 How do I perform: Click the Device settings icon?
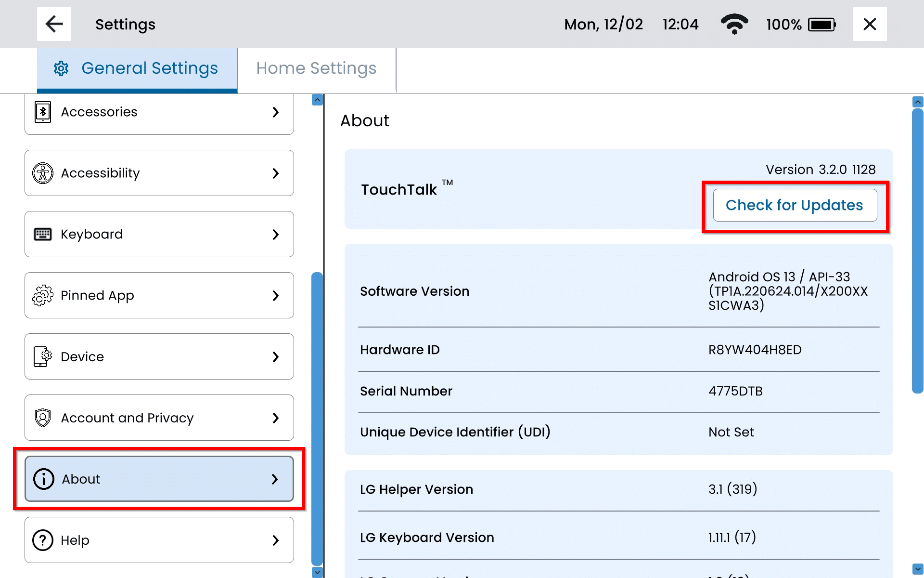[x=43, y=356]
